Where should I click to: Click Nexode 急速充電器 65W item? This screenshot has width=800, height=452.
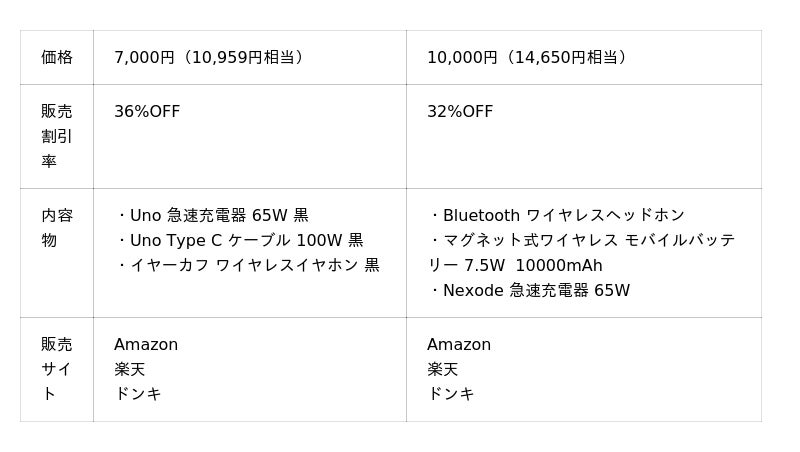coord(531,290)
